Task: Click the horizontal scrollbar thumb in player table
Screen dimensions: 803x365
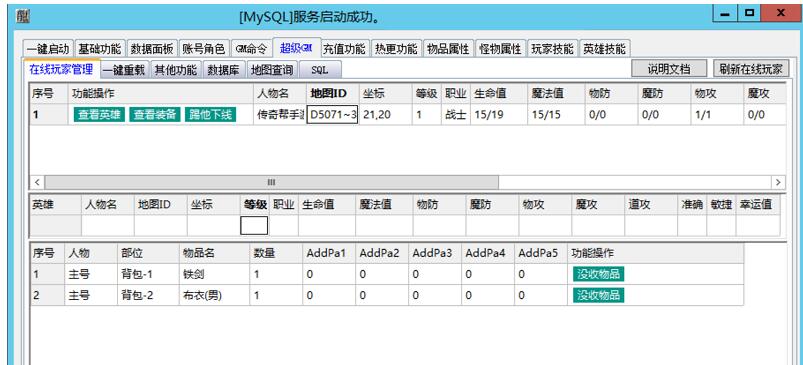Action: point(271,182)
